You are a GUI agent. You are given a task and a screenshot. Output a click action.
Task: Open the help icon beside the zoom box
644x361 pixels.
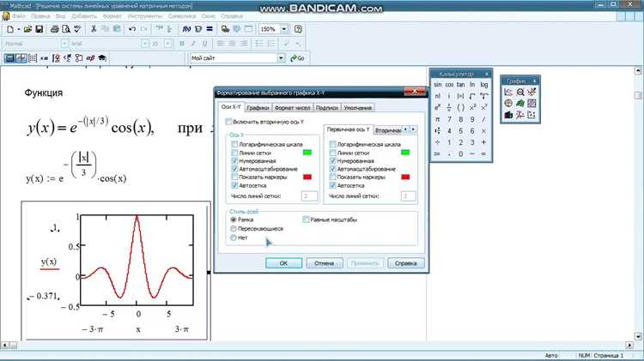pos(299,29)
